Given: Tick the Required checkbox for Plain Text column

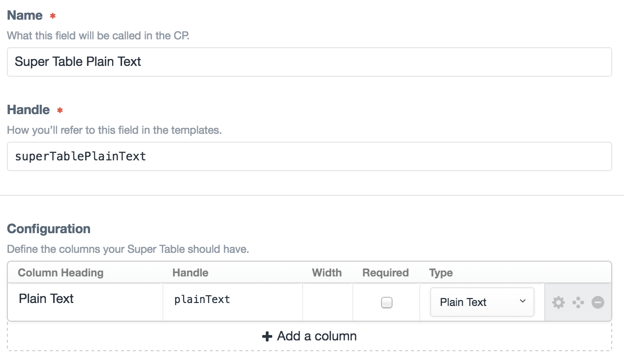Looking at the screenshot, I should (387, 303).
